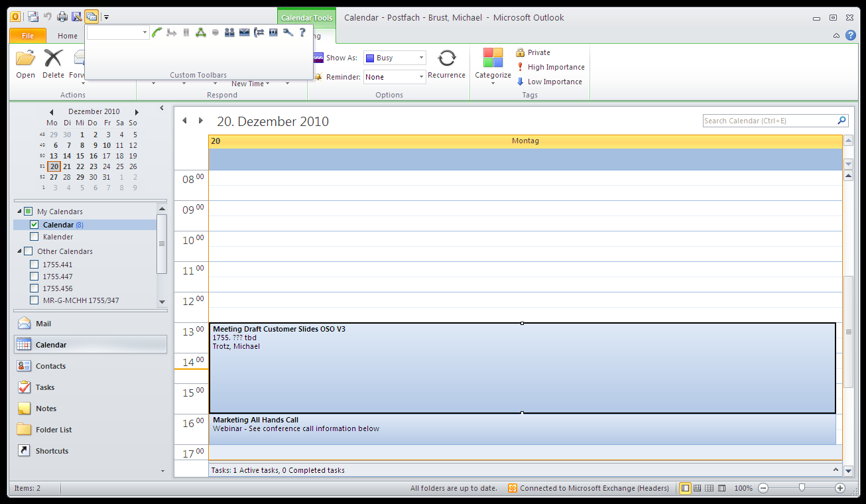Switch to the Home tab
This screenshot has height=504, width=866.
68,36
